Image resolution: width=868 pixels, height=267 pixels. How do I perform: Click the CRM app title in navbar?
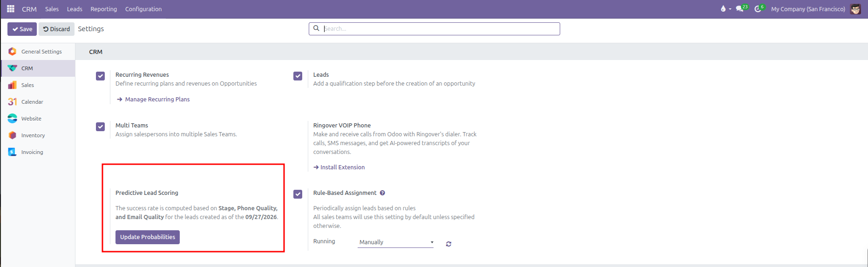tap(29, 9)
